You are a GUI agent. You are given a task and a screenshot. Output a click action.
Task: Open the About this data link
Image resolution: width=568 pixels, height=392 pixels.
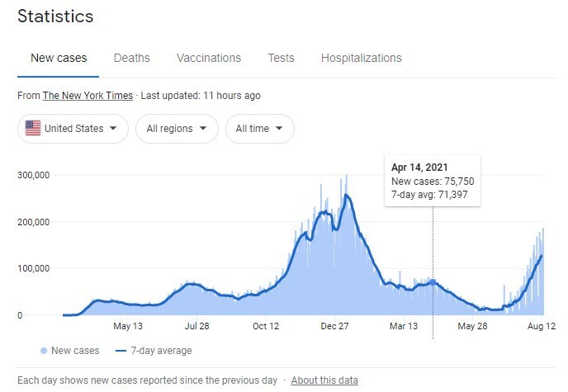point(324,380)
